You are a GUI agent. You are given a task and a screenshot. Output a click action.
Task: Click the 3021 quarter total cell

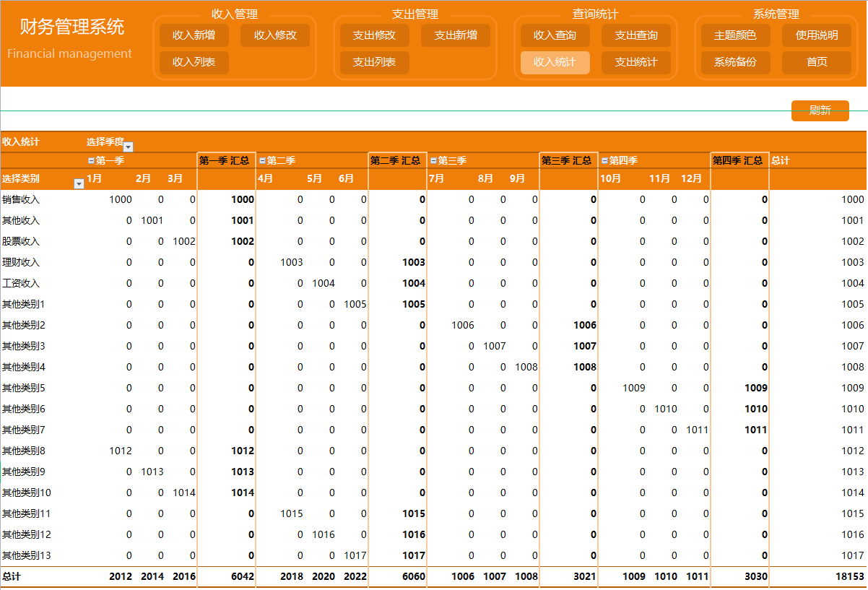(584, 576)
